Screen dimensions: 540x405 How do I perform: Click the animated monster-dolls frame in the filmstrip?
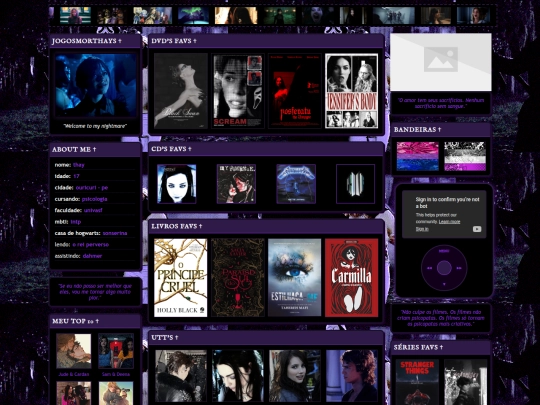152,15
